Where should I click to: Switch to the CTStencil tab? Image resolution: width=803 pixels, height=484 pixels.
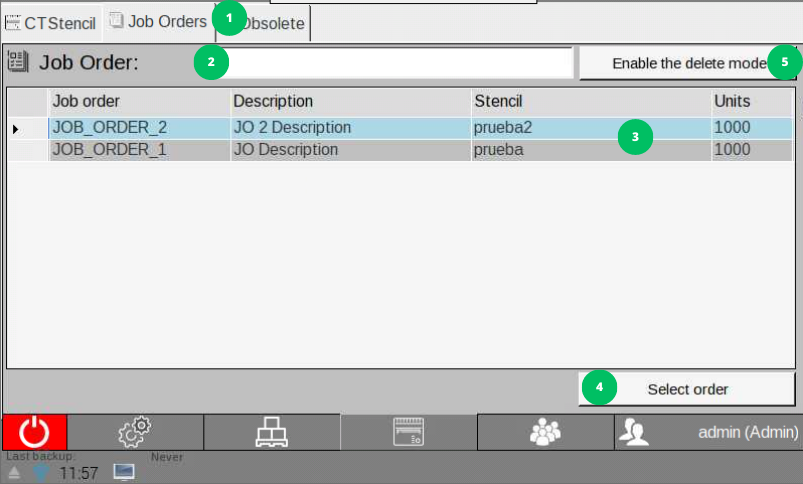pyautogui.click(x=51, y=23)
